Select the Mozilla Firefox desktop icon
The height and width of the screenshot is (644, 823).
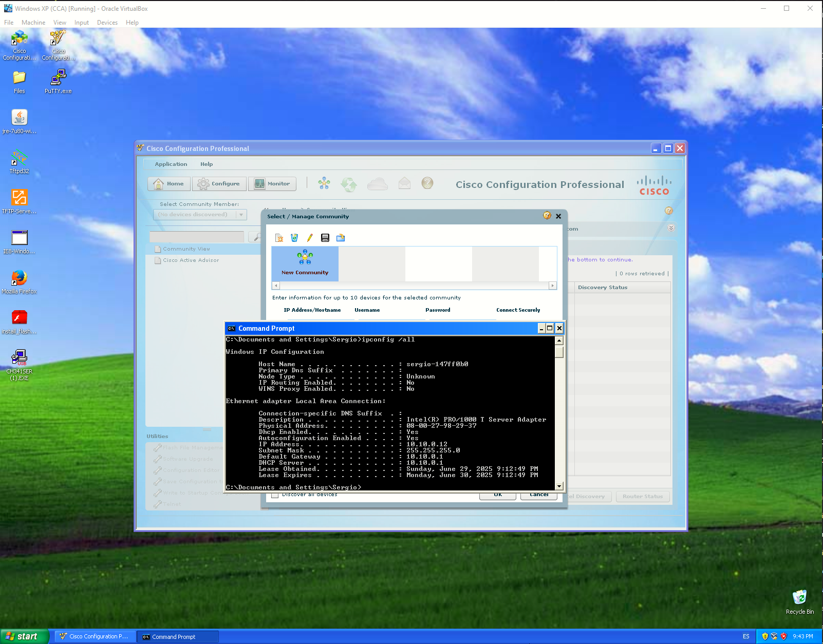20,282
